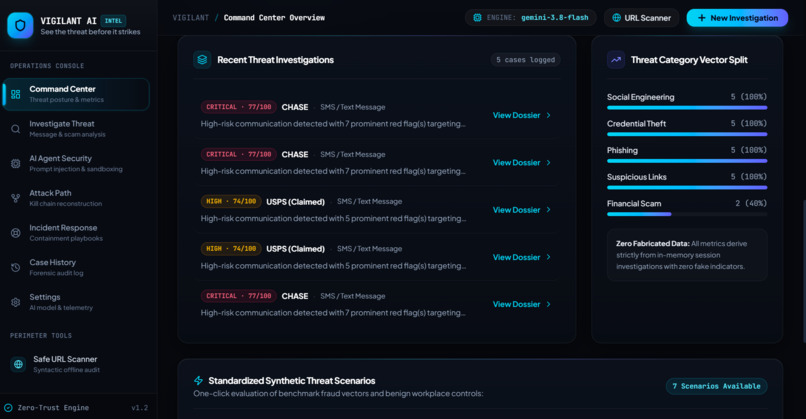Open the Command Center section

click(x=76, y=94)
